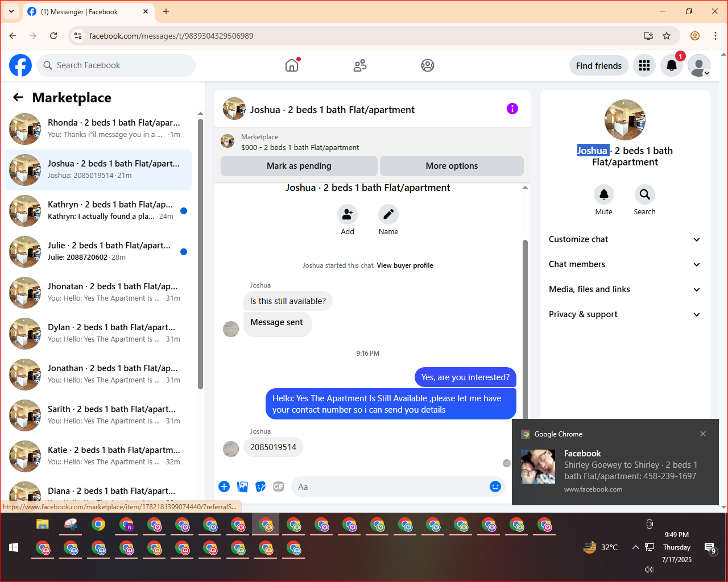Click Joshua's avatar in the right panel
Screen dimensions: 728x582
(x=625, y=120)
